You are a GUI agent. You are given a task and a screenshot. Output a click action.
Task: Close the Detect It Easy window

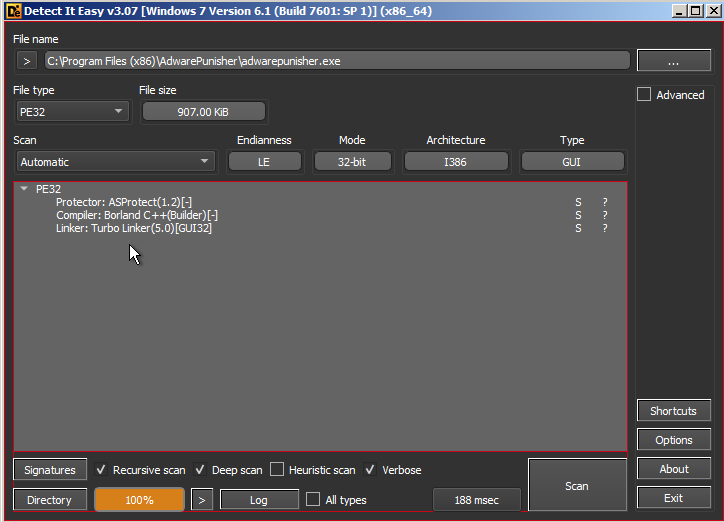coord(713,11)
